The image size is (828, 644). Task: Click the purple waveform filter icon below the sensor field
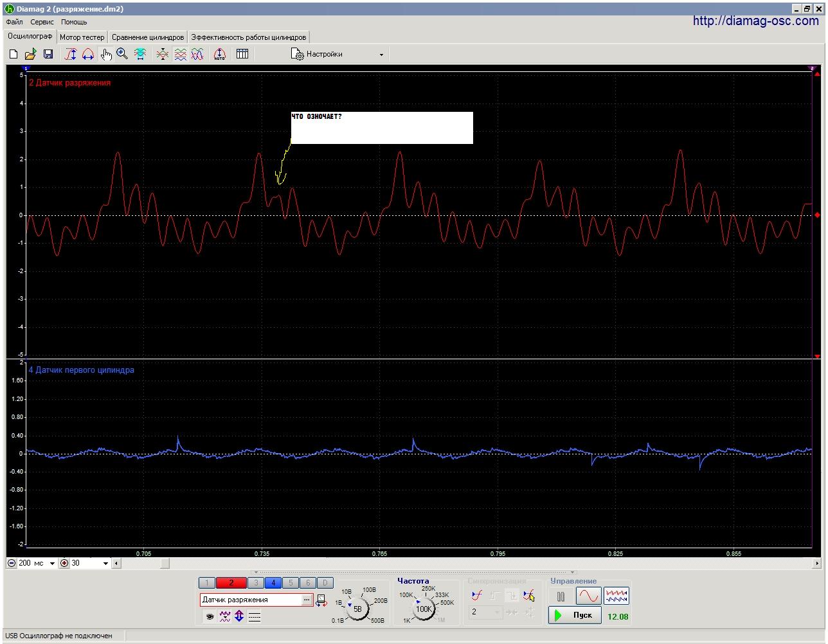point(224,616)
